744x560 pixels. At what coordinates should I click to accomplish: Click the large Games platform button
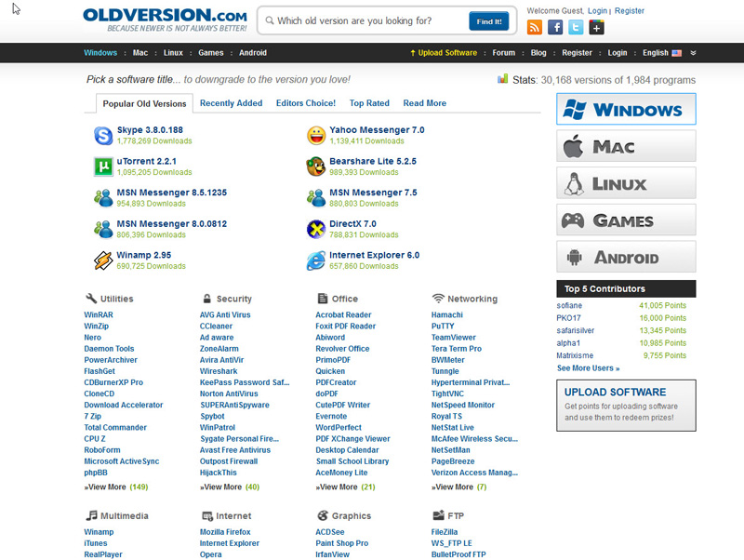click(x=626, y=220)
